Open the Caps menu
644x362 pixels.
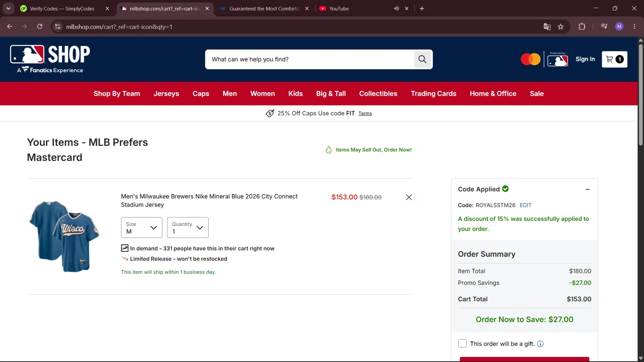point(201,94)
